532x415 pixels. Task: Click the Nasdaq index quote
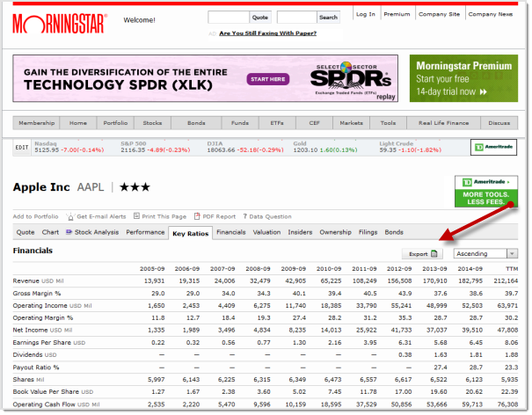pyautogui.click(x=69, y=147)
